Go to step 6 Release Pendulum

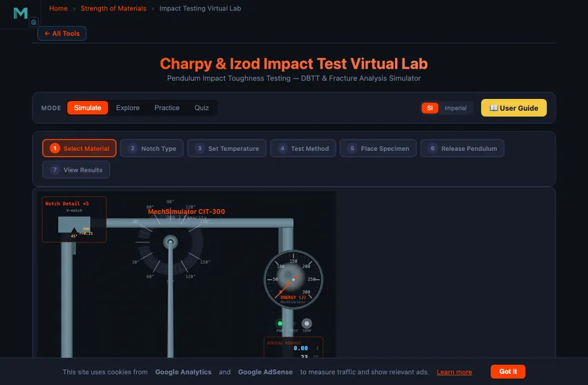click(x=462, y=148)
